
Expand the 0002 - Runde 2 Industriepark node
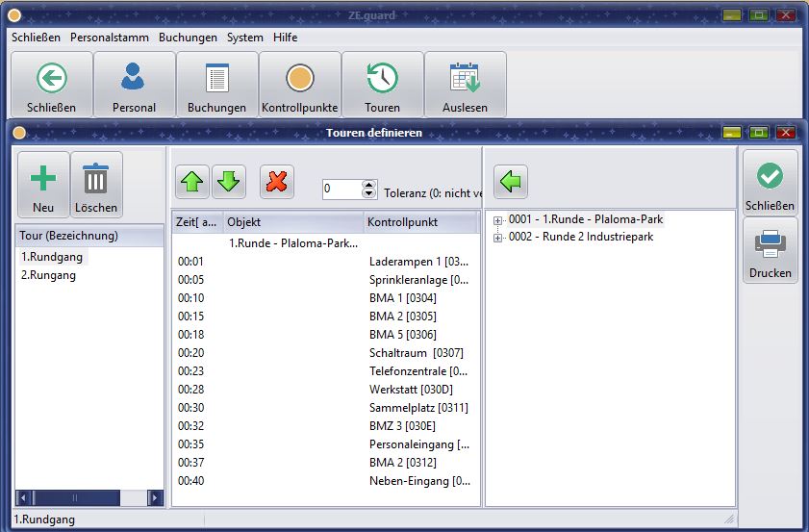pyautogui.click(x=498, y=237)
